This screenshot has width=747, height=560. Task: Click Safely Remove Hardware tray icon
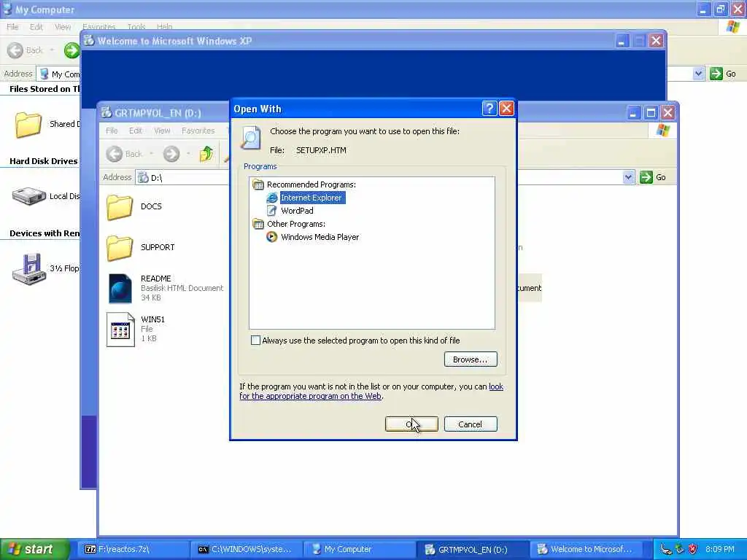pos(679,549)
